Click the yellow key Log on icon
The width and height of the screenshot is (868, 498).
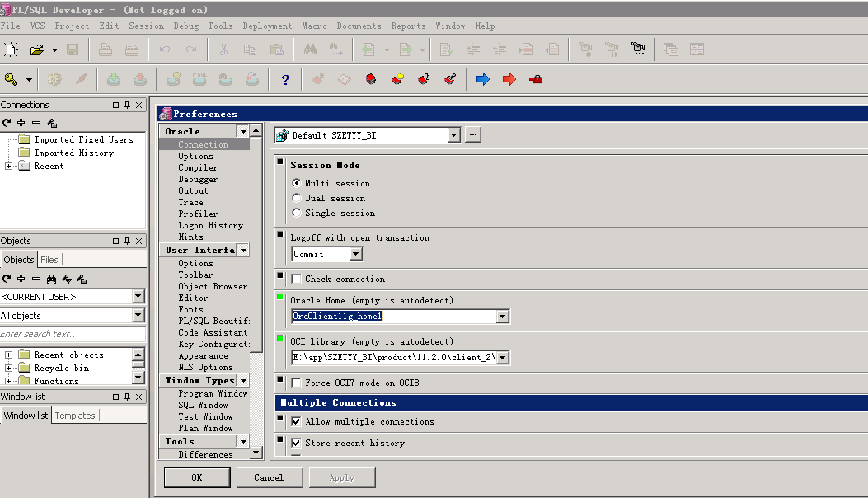(11, 79)
